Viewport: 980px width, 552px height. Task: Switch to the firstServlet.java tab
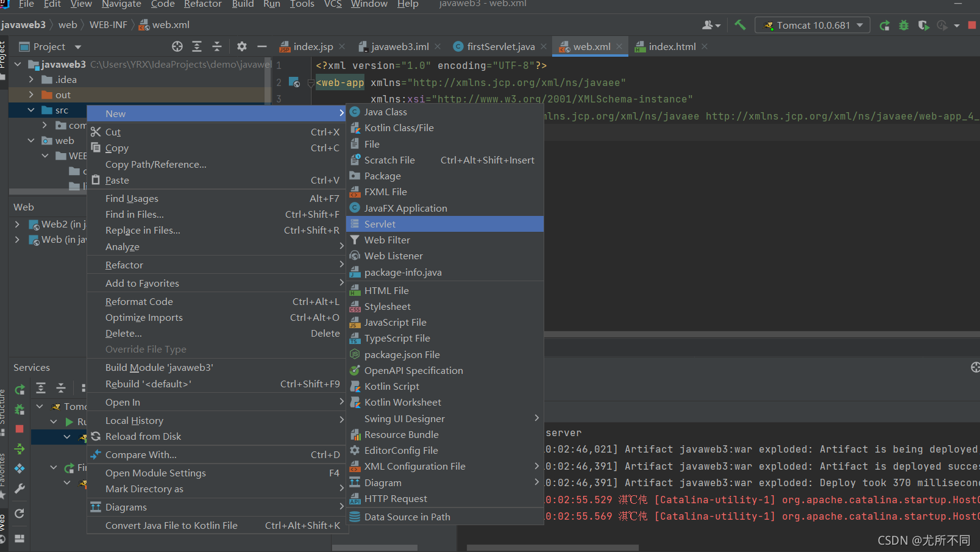(501, 46)
